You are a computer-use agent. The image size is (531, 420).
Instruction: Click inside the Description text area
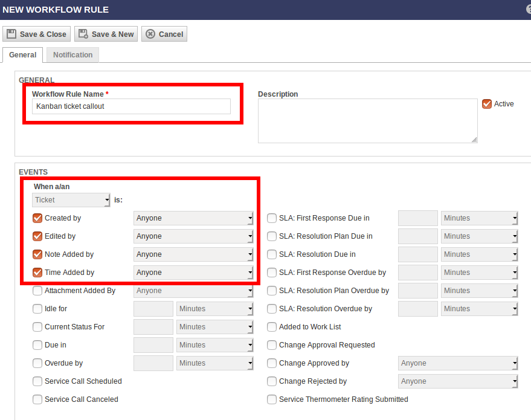click(x=368, y=121)
